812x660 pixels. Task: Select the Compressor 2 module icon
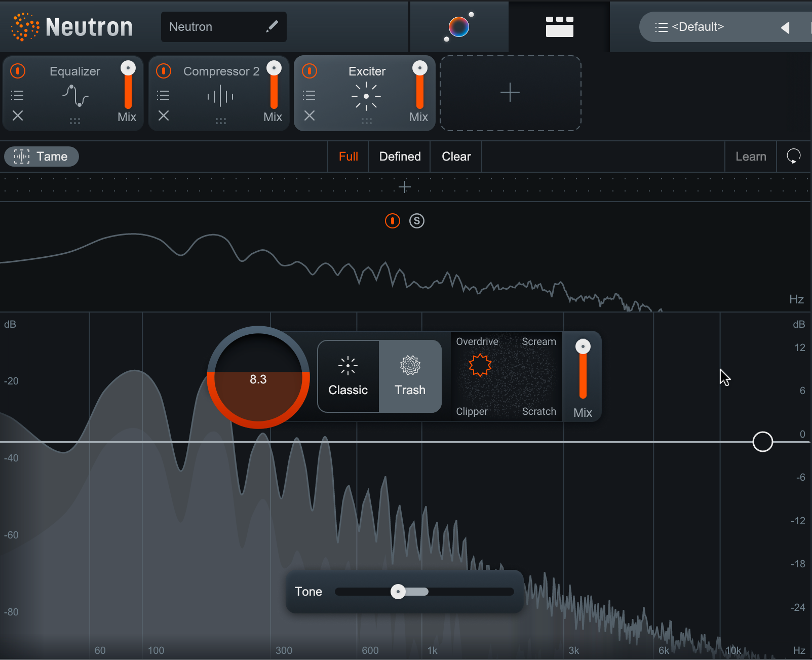[x=220, y=96]
